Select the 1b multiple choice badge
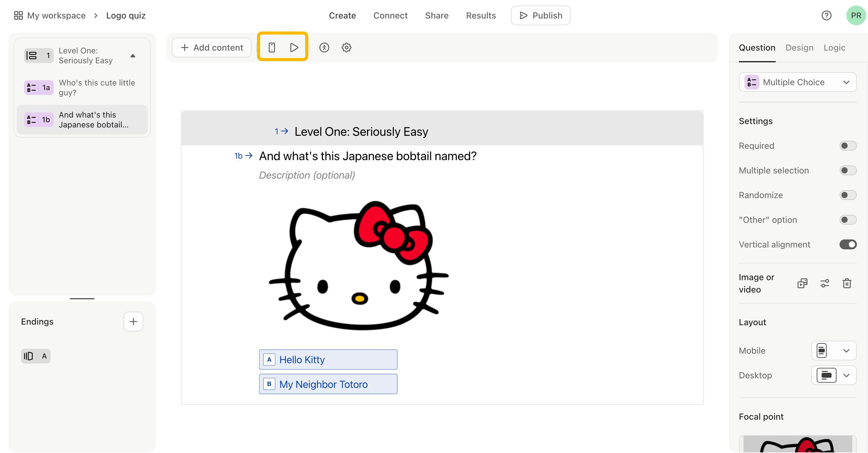The image size is (868, 453). pyautogui.click(x=39, y=119)
